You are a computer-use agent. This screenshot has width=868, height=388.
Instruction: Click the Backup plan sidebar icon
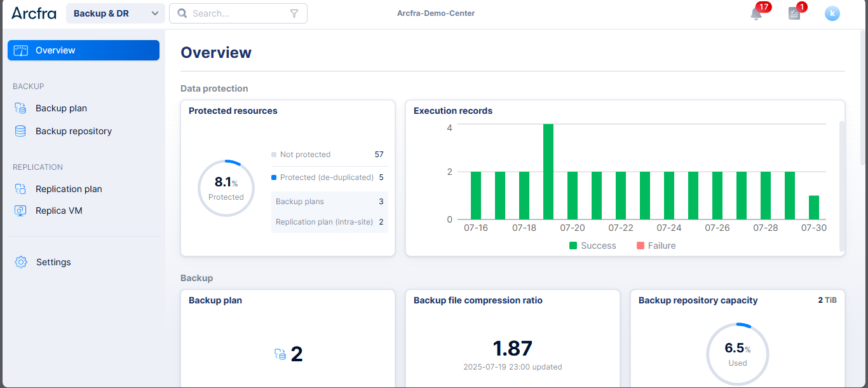tap(20, 108)
